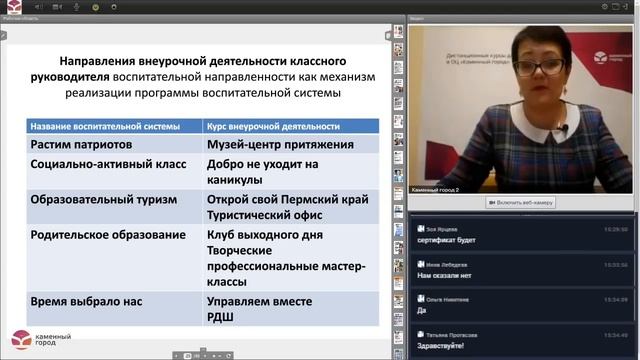The width and height of the screenshot is (640, 360).
Task: Toggle the webcam icon in top bar
Action: [x=57, y=7]
